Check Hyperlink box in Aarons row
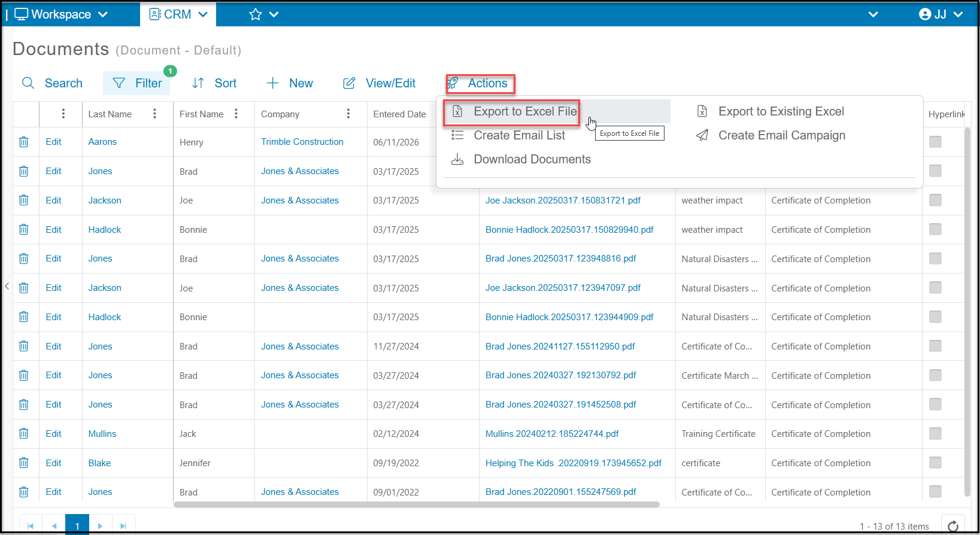Viewport: 980px width, 535px height. pos(935,142)
